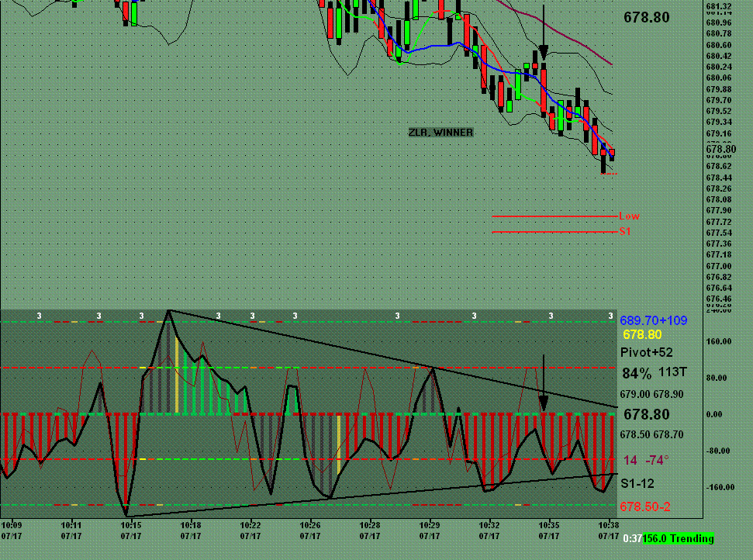Select the "113T" tick label

[672, 372]
